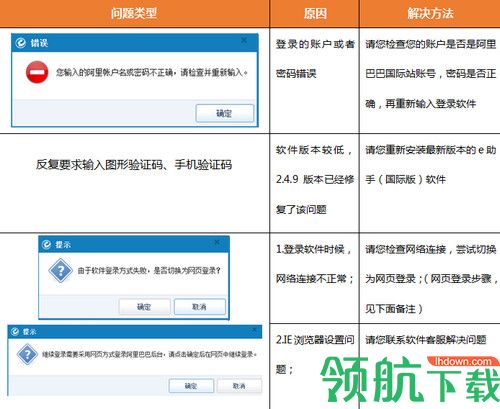Viewport: 500px width, 409px height.
Task: Click the text 网络连接不正常
Action: point(311,279)
